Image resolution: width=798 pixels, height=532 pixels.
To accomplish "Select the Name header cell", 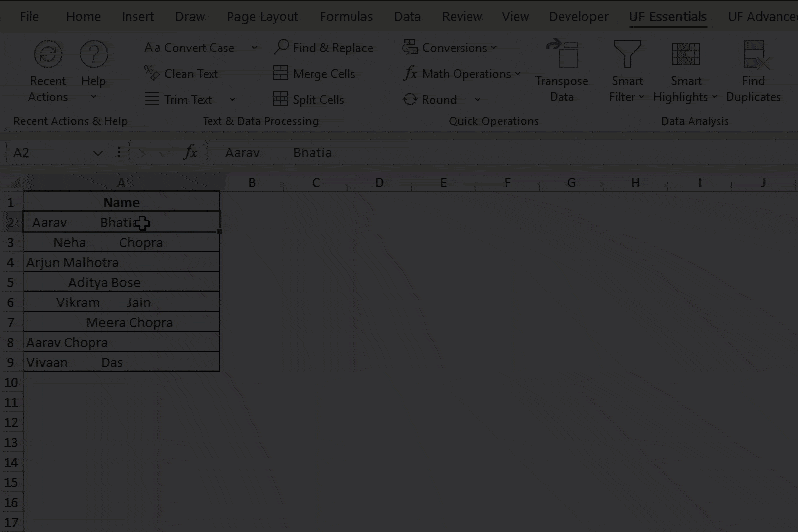I will (x=121, y=202).
